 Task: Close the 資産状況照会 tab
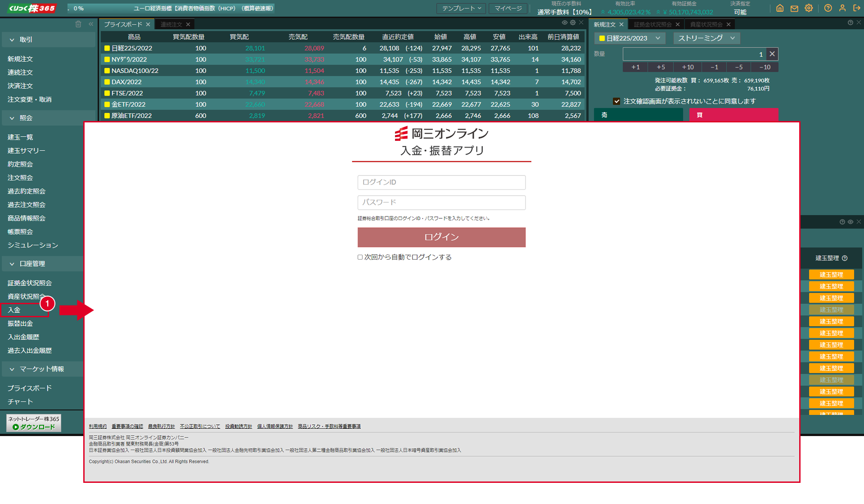pyautogui.click(x=729, y=24)
